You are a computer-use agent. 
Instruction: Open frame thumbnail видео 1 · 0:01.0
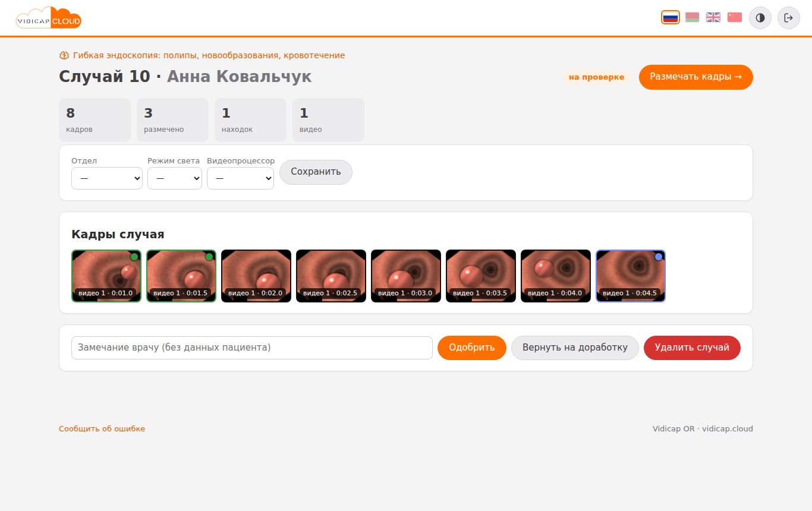[106, 276]
